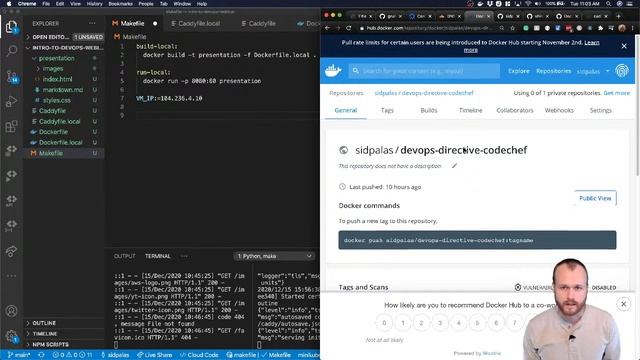Click the Explore link on Docker Hub
This screenshot has height=360, width=640.
[518, 71]
